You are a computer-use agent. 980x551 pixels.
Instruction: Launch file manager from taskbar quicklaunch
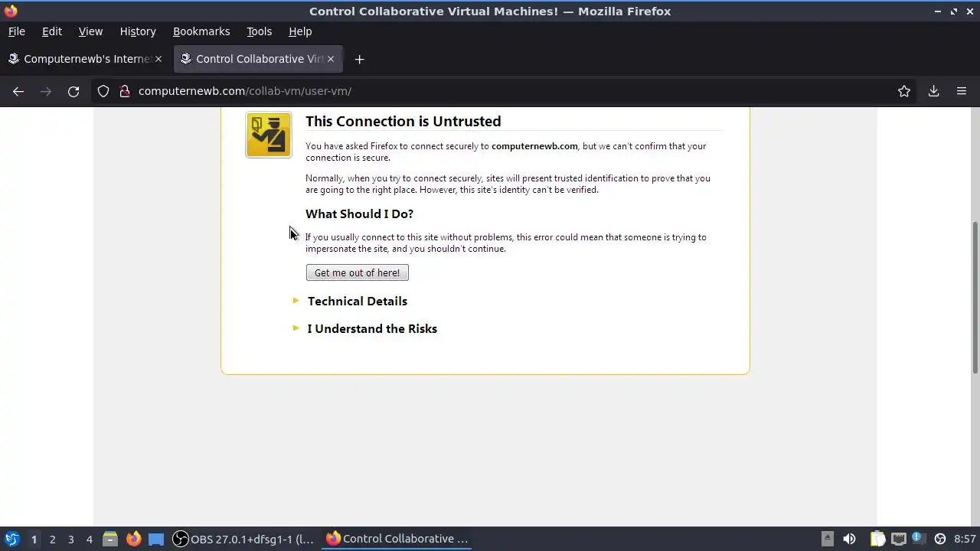tap(110, 539)
